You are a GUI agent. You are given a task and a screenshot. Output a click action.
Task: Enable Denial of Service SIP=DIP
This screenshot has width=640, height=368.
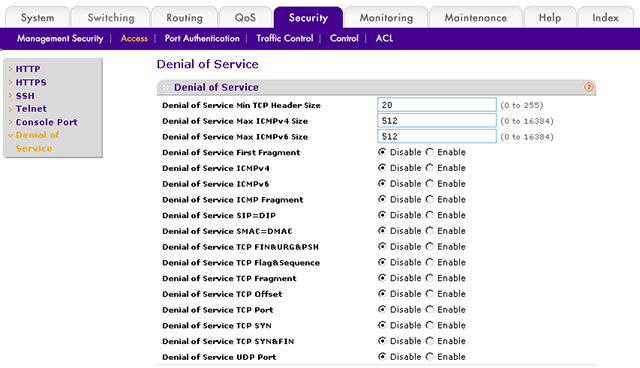pyautogui.click(x=429, y=215)
